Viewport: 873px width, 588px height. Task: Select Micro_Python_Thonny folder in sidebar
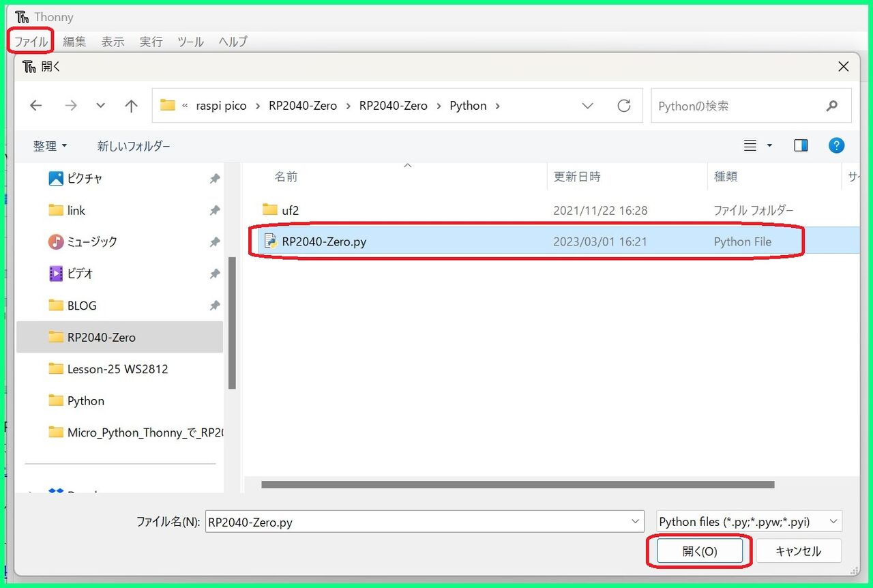[x=119, y=432]
